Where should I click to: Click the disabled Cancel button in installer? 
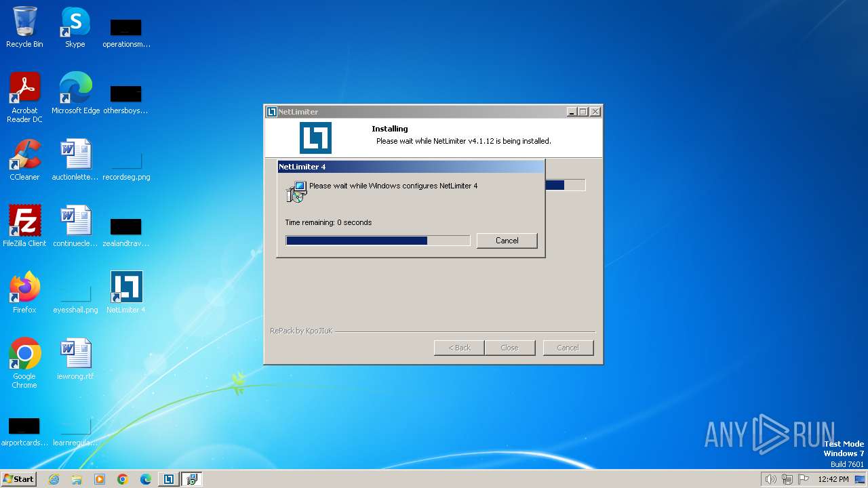coord(568,348)
